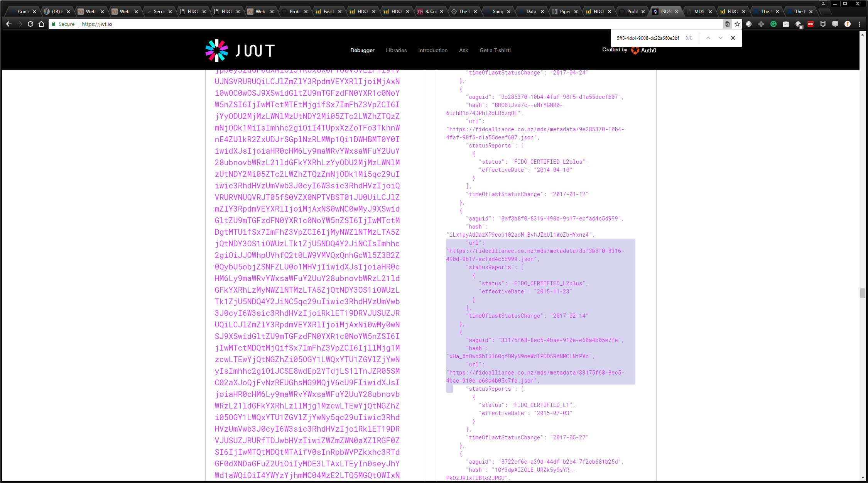Image resolution: width=868 pixels, height=483 pixels.
Task: Switch to the MDS browser tab
Action: [x=699, y=12]
